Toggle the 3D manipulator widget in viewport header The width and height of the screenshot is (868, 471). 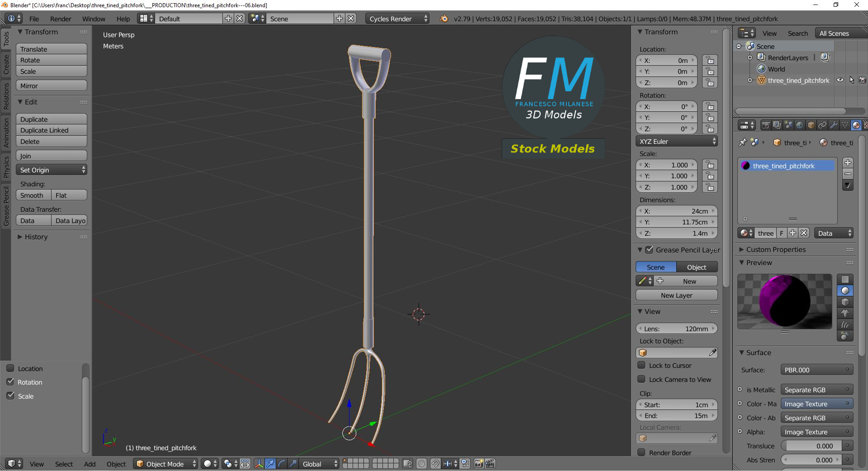pos(259,464)
